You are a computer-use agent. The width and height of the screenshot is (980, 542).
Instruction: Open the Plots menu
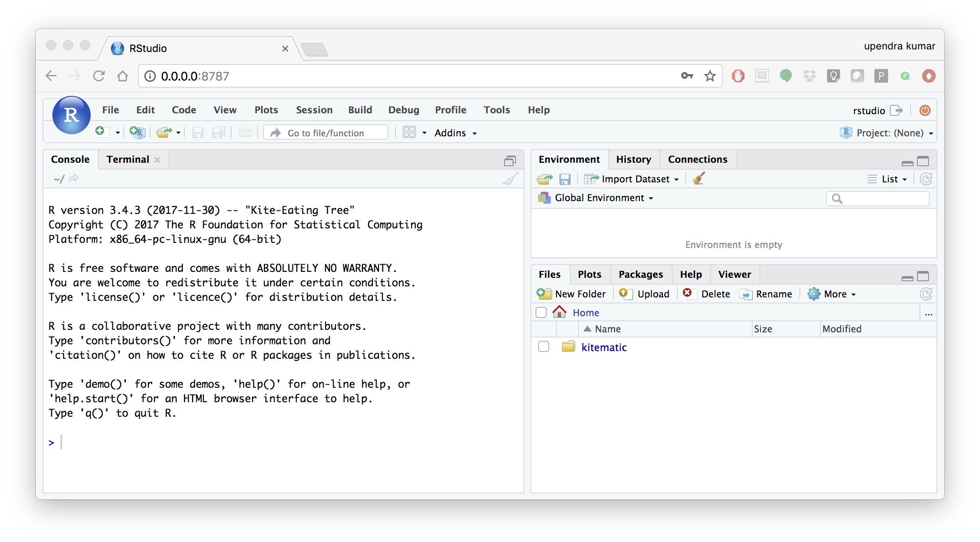(x=266, y=110)
